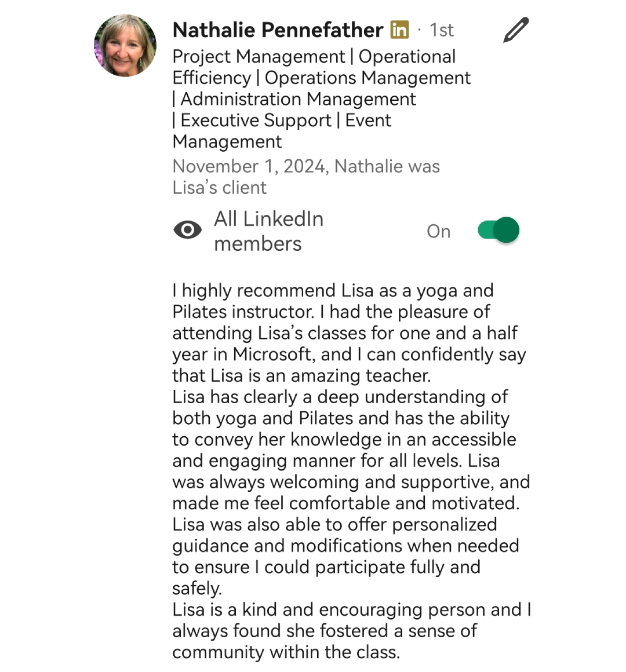Image resolution: width=626 pixels, height=672 pixels.
Task: Click the "Project Management | Operational" headline line
Action: tap(314, 57)
